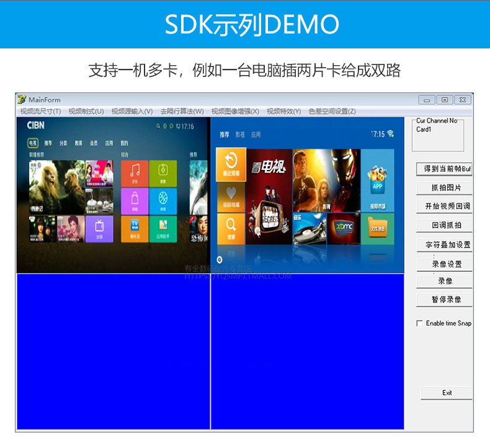The height and width of the screenshot is (448, 490).
Task: Click the 应用 tab in CIBN feed
Action: tap(109, 143)
